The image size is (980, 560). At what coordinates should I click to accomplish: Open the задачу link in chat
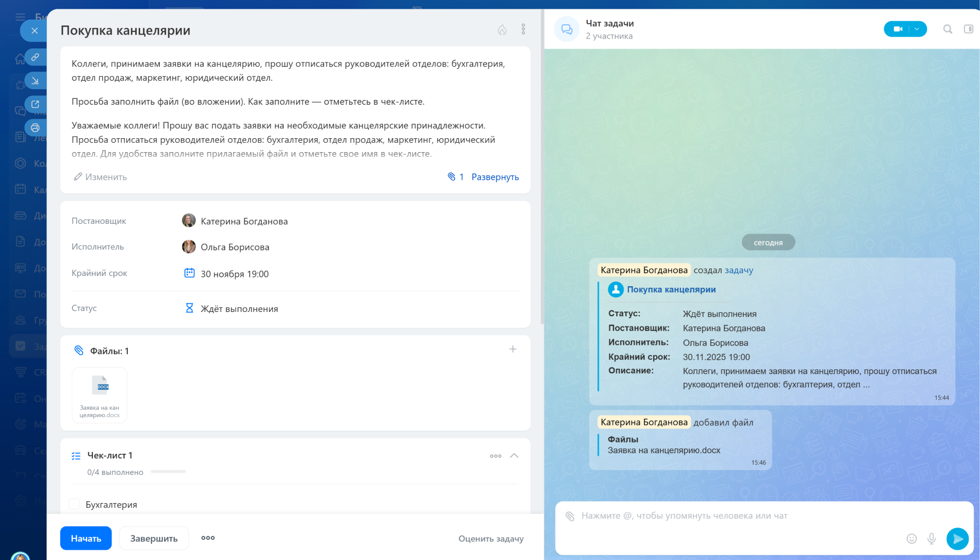coord(738,270)
